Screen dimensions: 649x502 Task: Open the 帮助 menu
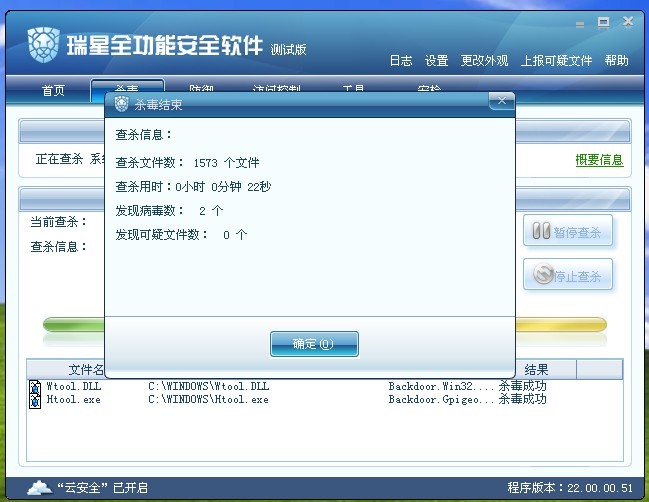pyautogui.click(x=616, y=61)
